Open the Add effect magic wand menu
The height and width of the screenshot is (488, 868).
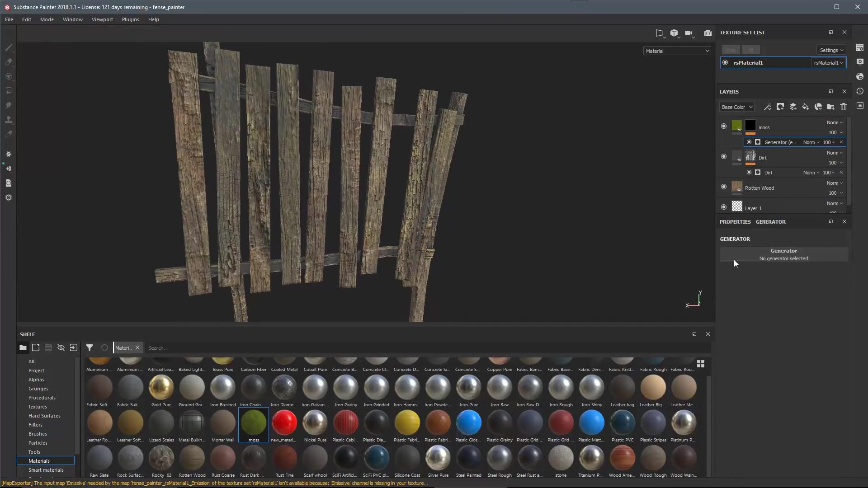(x=768, y=107)
